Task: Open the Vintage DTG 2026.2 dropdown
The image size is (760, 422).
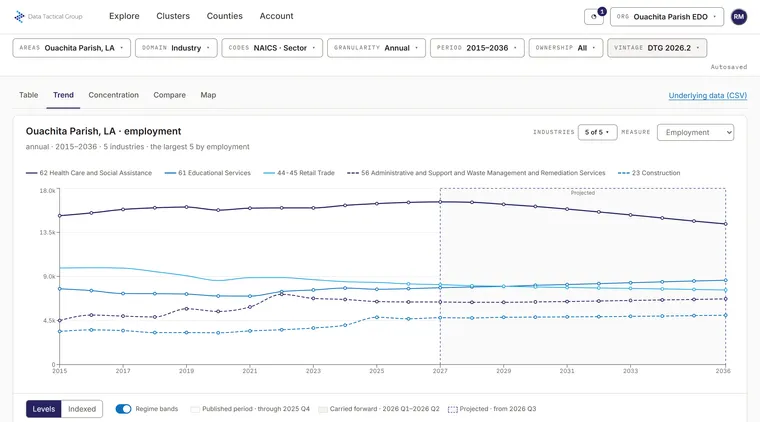Action: 657,48
